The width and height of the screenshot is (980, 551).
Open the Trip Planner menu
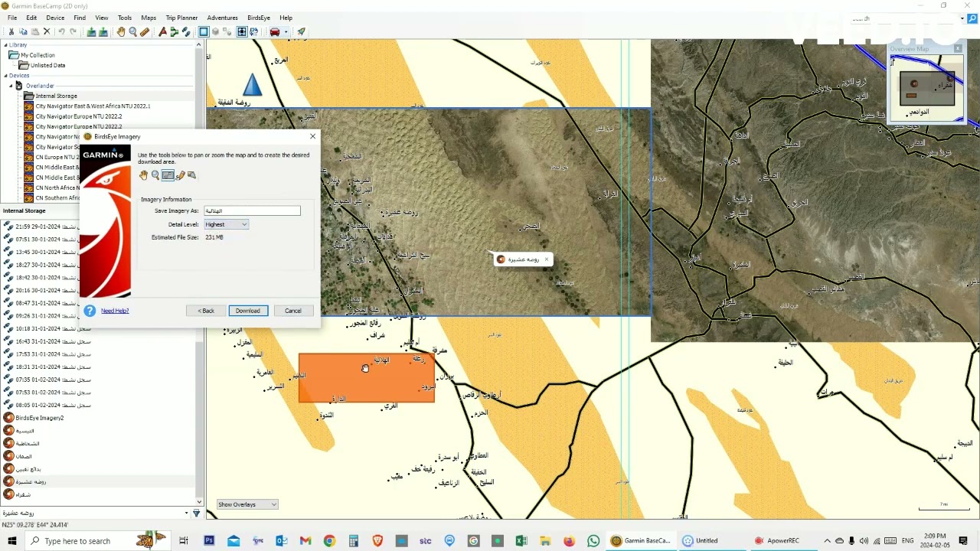[x=181, y=18]
